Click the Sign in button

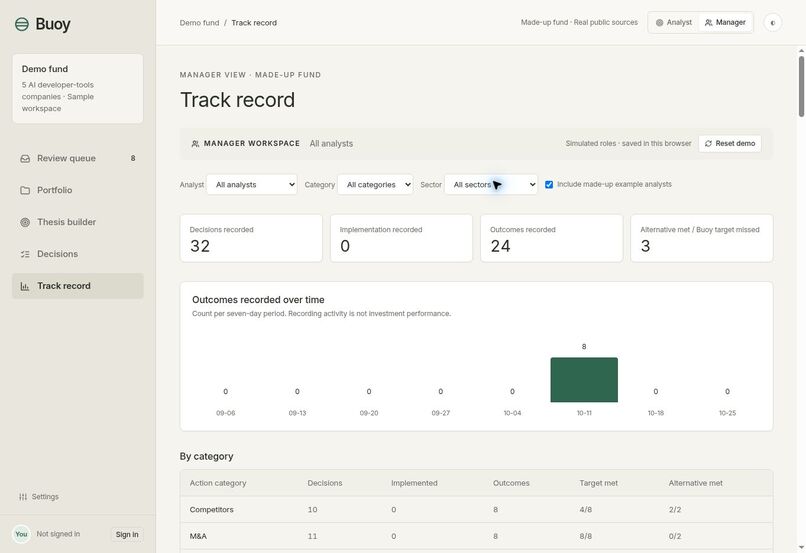coord(127,534)
